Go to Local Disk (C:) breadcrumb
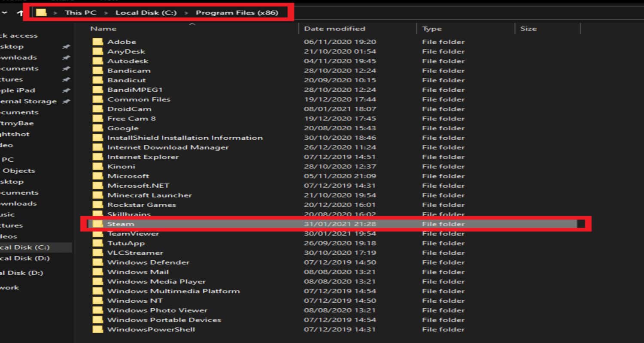644x343 pixels. 146,12
